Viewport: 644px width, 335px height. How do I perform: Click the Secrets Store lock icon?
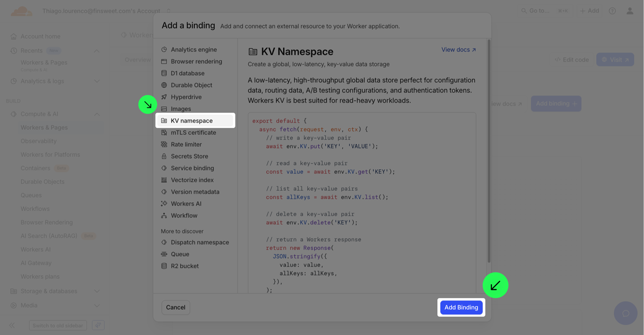(x=164, y=156)
